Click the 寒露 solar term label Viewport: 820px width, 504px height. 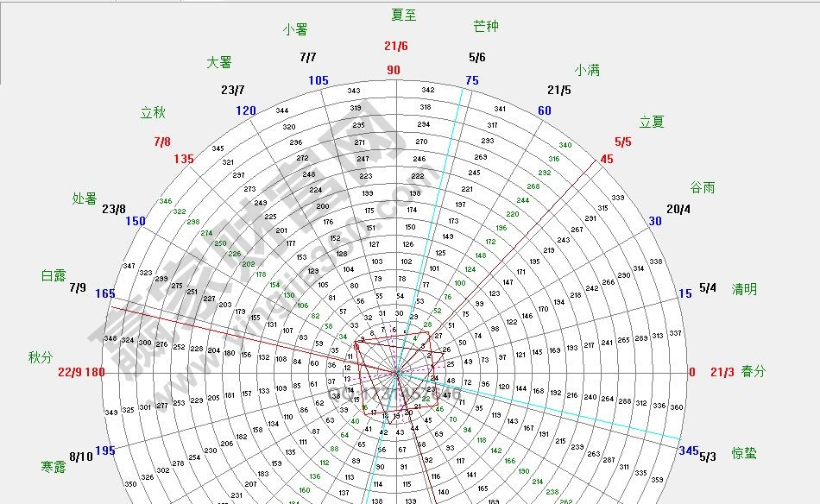tap(53, 467)
